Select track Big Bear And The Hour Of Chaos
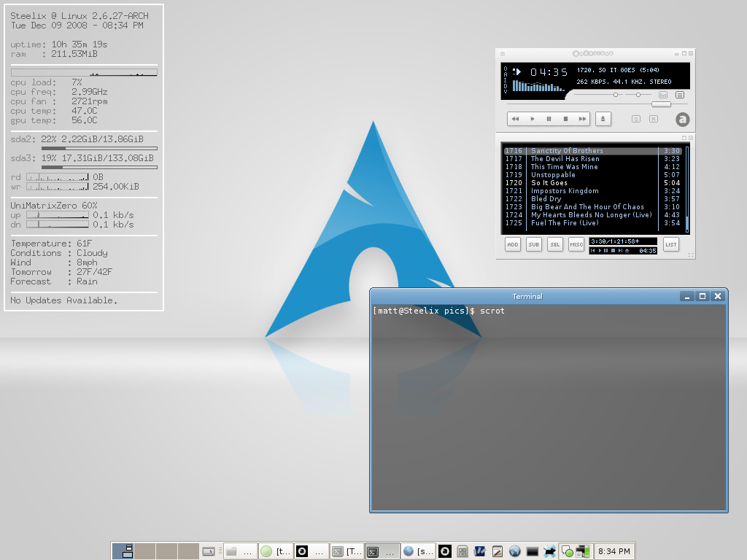The image size is (747, 560). 593,207
